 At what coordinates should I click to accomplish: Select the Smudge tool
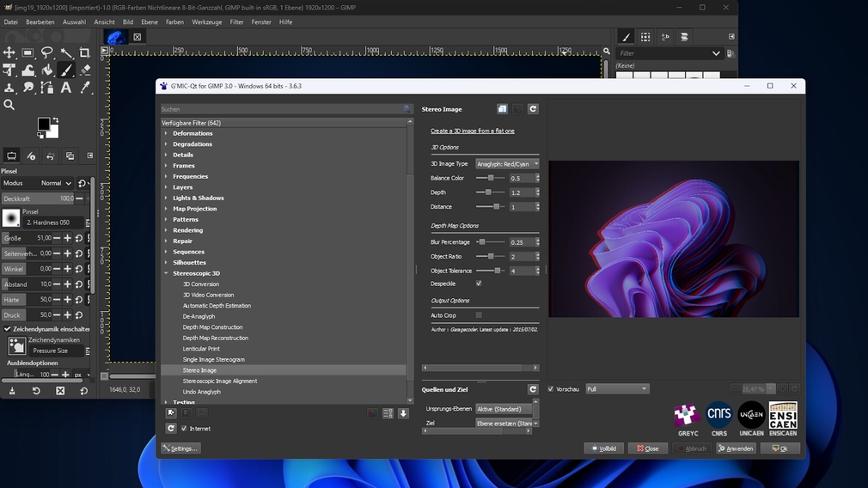coord(28,88)
